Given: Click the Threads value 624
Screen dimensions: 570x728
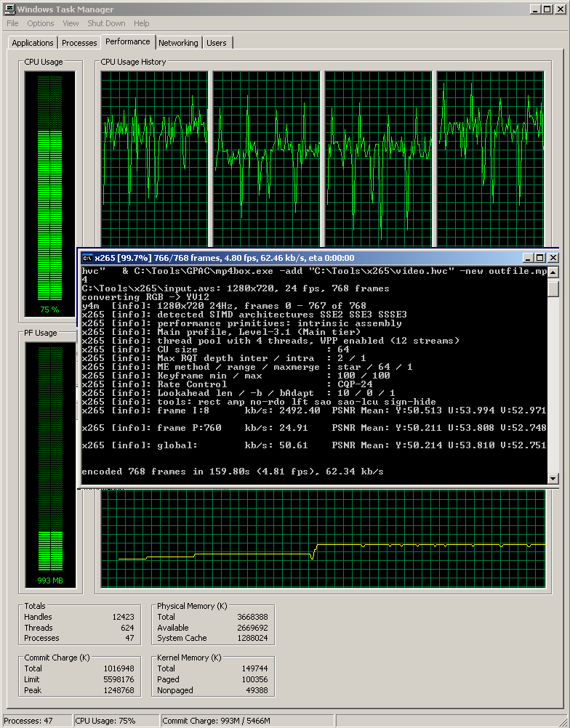Looking at the screenshot, I should point(127,628).
